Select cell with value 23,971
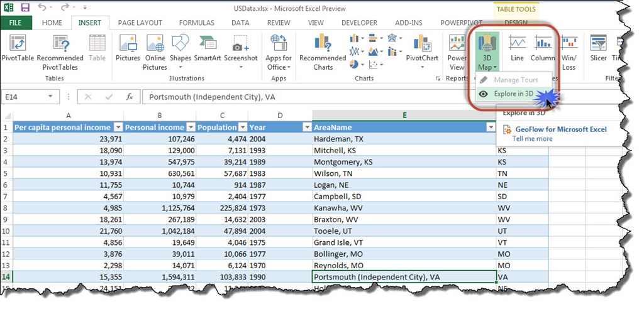Viewport: 644px width, 309px height. point(68,139)
